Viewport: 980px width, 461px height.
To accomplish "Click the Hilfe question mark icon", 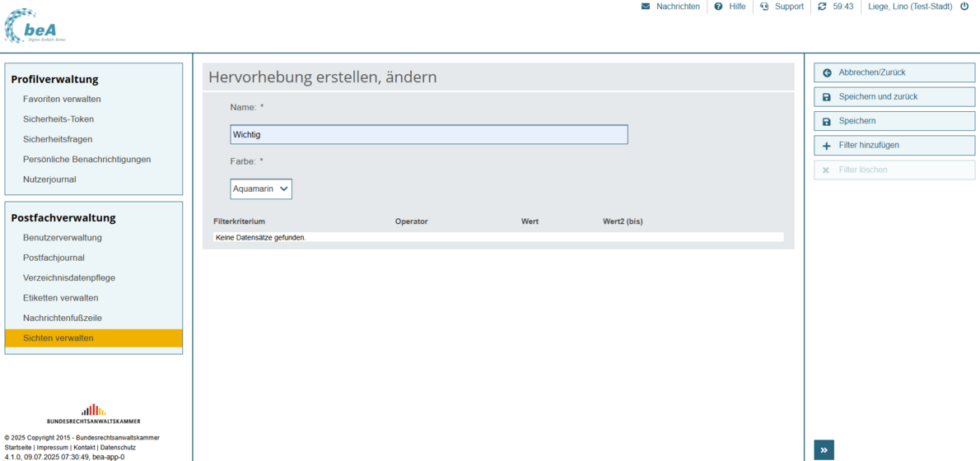I will pyautogui.click(x=718, y=7).
